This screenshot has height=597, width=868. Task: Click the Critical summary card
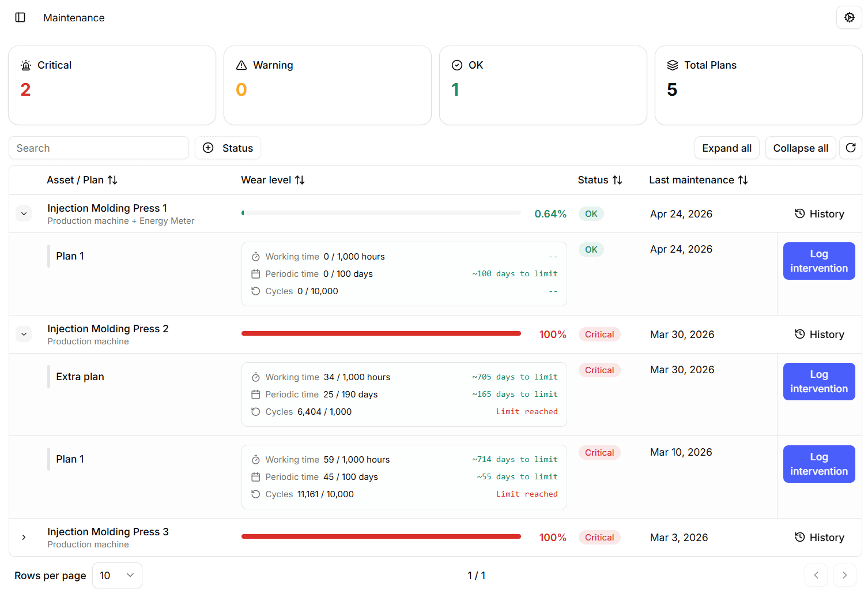[x=112, y=85]
